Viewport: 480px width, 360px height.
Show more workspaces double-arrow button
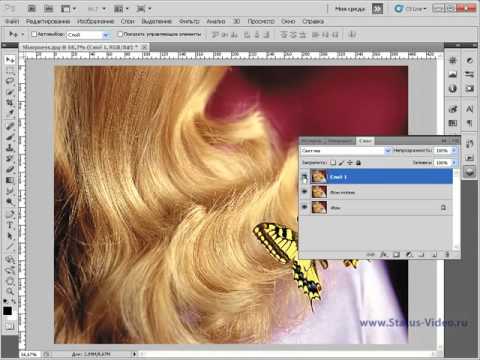[x=378, y=9]
